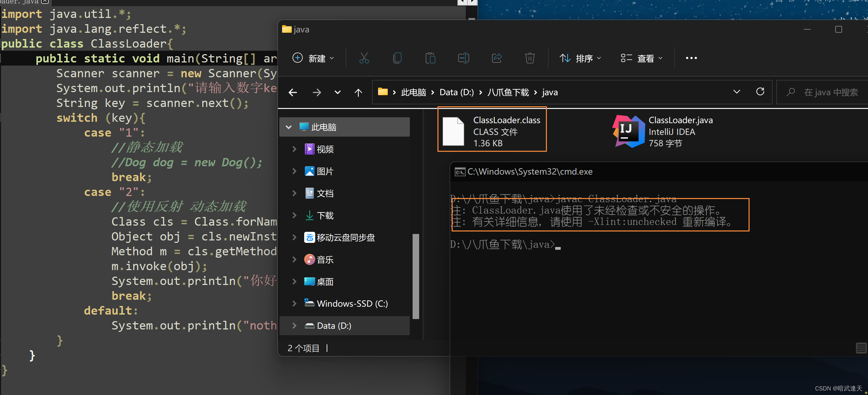This screenshot has height=395, width=868.
Task: Click the Share icon in toolbar
Action: [496, 58]
